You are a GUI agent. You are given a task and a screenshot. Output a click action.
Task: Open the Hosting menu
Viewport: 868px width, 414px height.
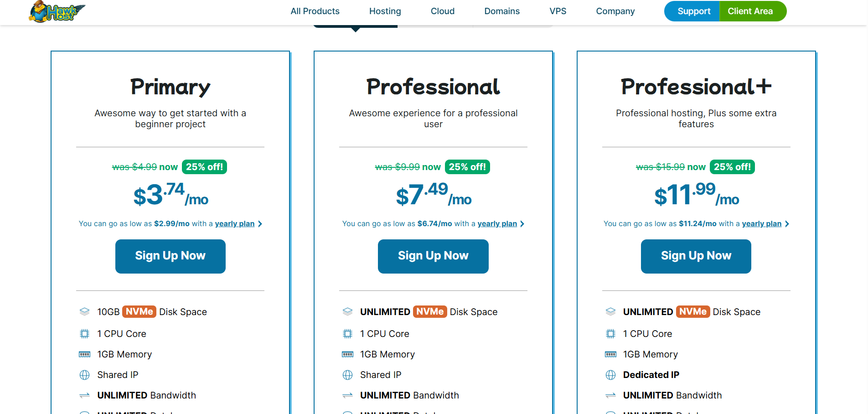point(385,11)
